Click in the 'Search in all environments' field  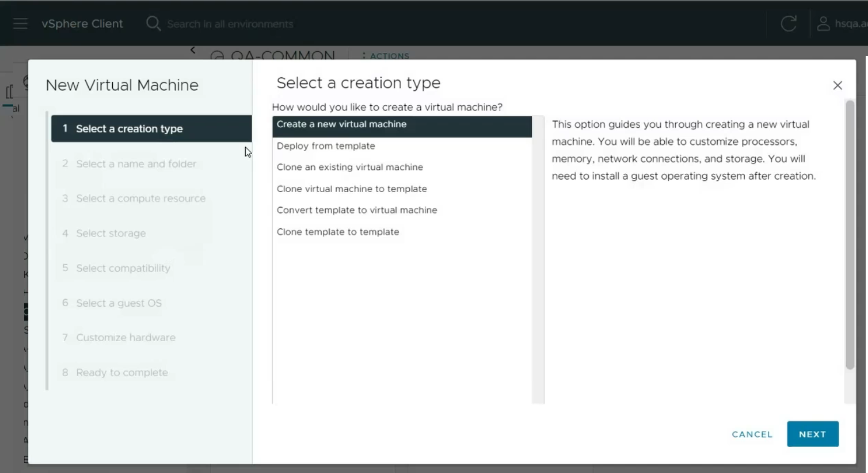(x=230, y=24)
